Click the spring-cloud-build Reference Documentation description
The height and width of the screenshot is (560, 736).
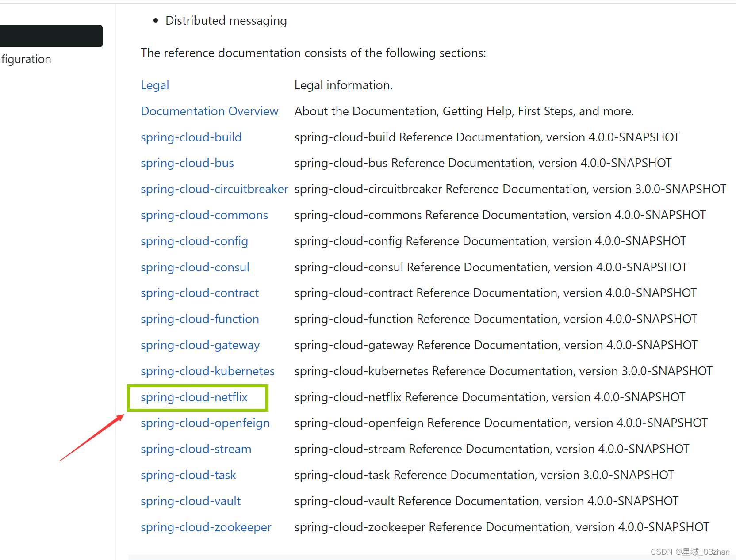[487, 137]
